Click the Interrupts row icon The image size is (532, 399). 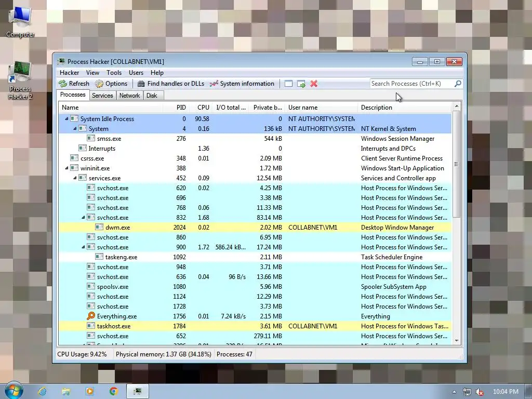coord(83,148)
